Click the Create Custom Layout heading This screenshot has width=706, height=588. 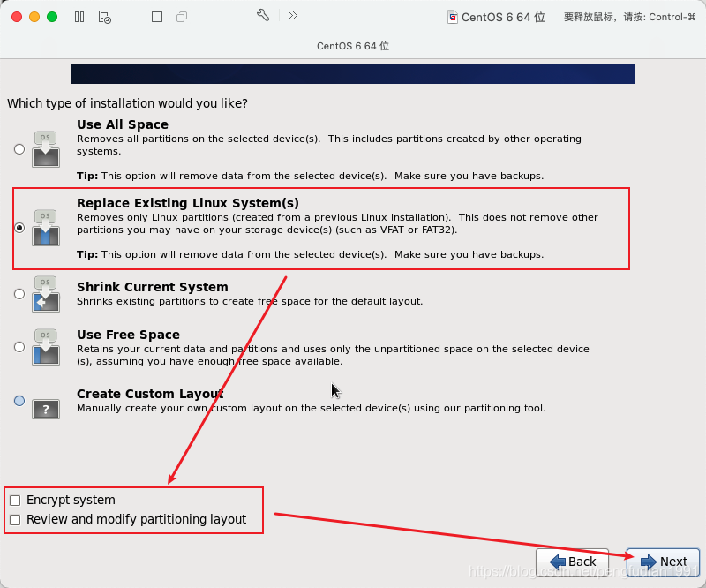pos(150,394)
